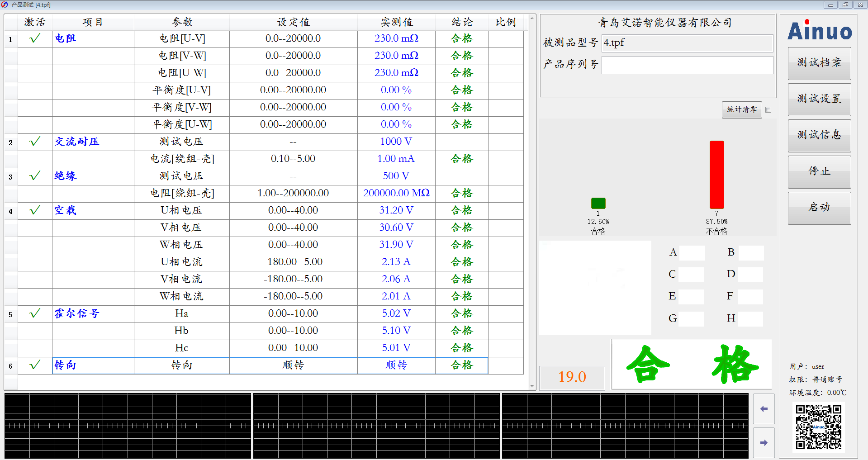The height and width of the screenshot is (460, 868).
Task: Open the 测试档案 test archive
Action: [x=819, y=63]
